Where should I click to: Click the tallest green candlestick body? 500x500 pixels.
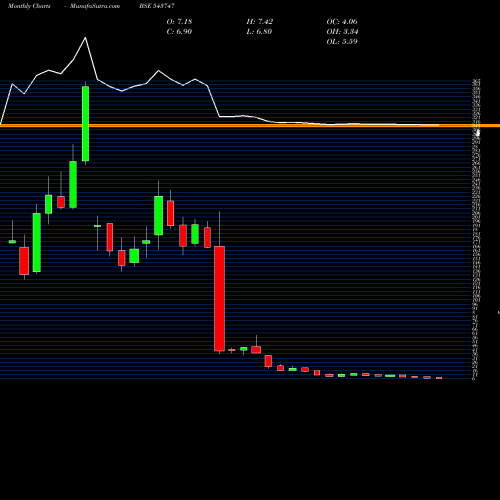[86, 124]
